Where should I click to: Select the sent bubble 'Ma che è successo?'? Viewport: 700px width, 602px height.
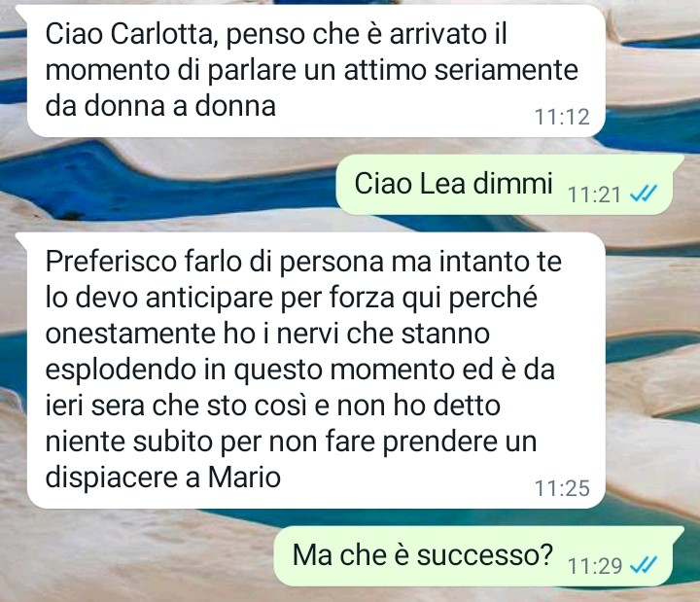click(x=472, y=556)
